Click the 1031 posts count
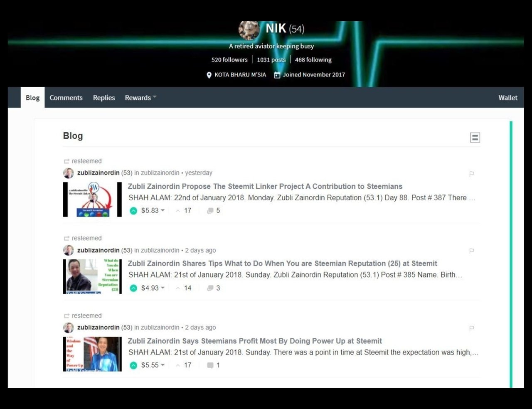 click(271, 59)
